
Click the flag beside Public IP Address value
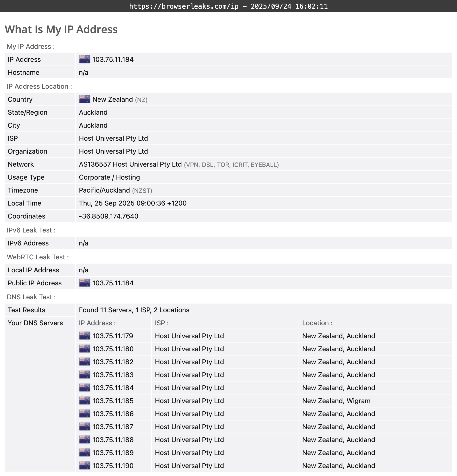coord(84,283)
